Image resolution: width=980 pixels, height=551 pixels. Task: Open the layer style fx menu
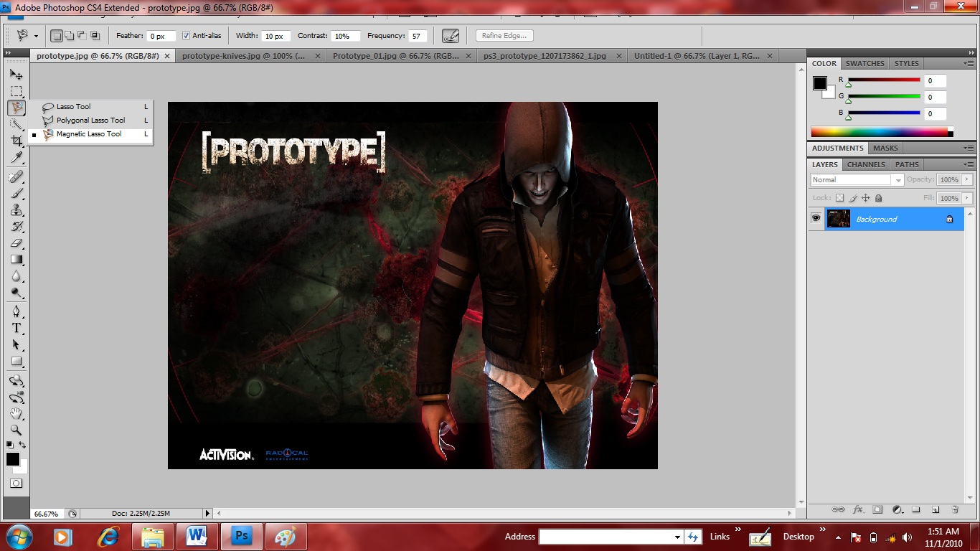[858, 509]
